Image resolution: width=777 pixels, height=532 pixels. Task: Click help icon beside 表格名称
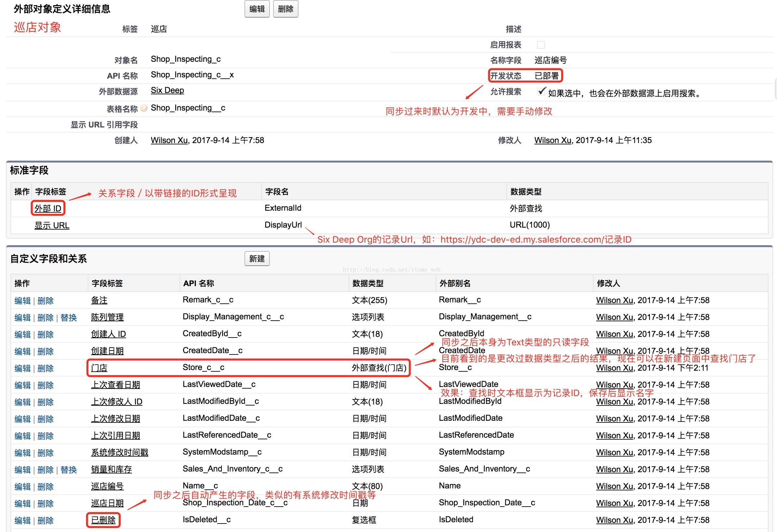[144, 108]
